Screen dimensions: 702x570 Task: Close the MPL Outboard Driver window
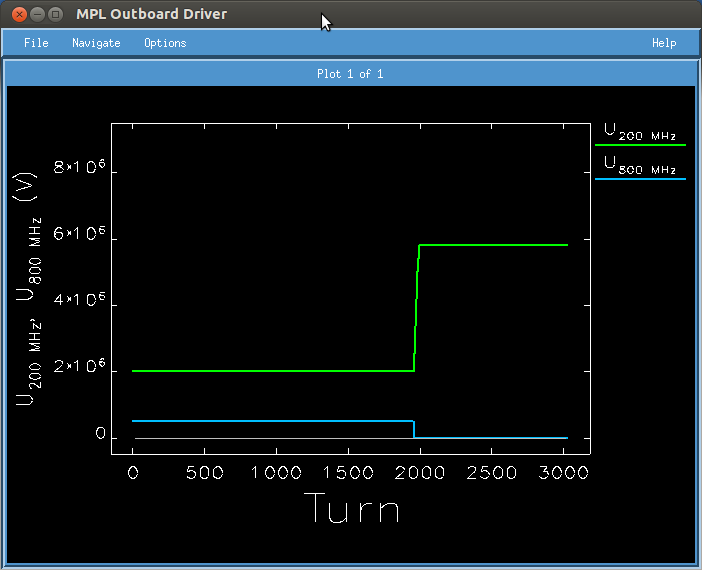(x=19, y=14)
